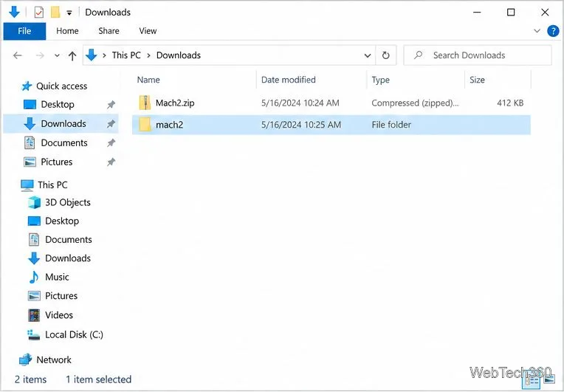Image resolution: width=564 pixels, height=392 pixels.
Task: Expand the chevron after This PC breadcrumb
Action: point(148,55)
